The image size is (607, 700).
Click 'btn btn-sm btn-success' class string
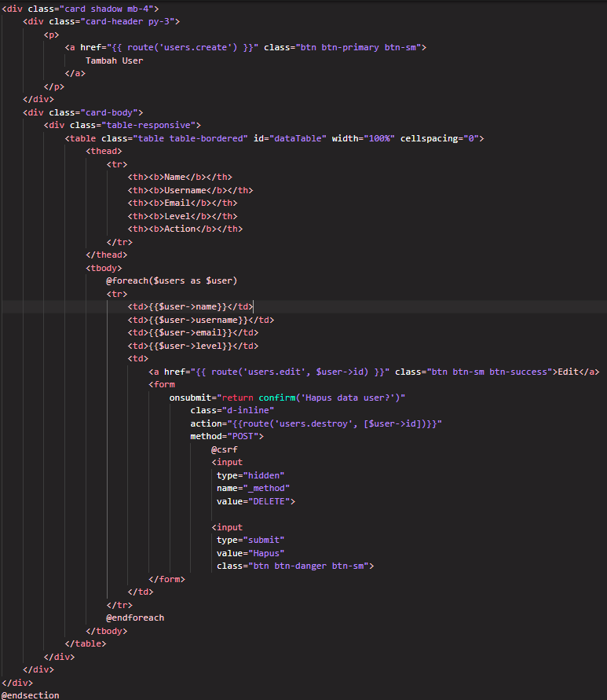(x=490, y=372)
